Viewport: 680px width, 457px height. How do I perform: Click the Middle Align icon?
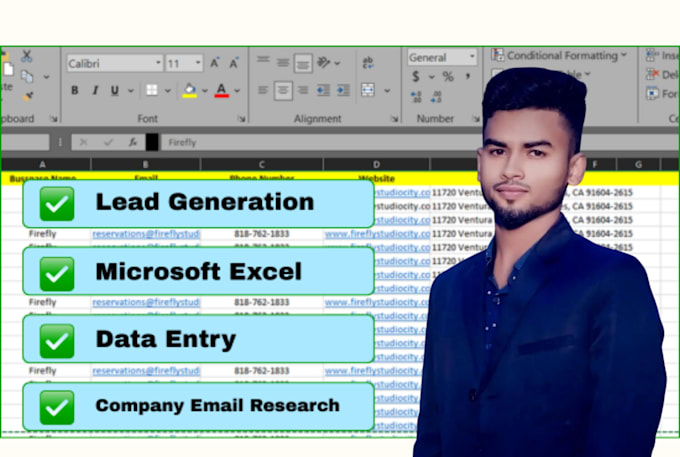[x=283, y=63]
